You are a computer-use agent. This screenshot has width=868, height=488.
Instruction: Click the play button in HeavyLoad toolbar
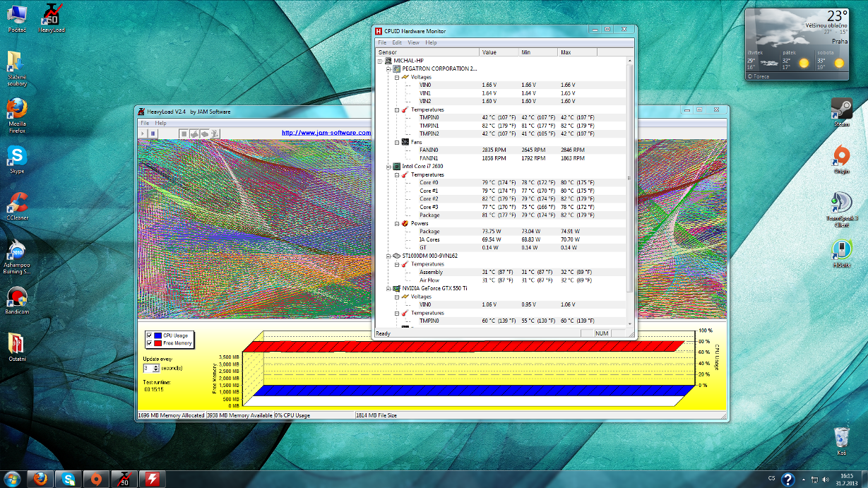(x=143, y=133)
